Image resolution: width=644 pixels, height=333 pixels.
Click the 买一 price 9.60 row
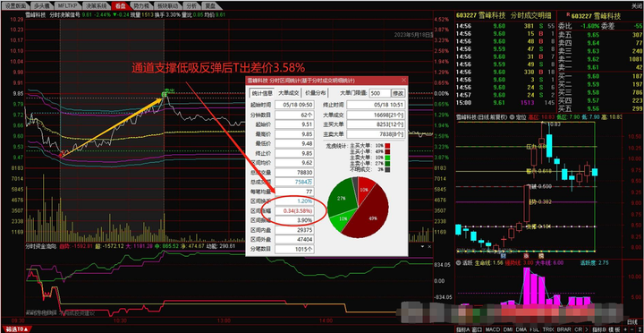pyautogui.click(x=600, y=76)
